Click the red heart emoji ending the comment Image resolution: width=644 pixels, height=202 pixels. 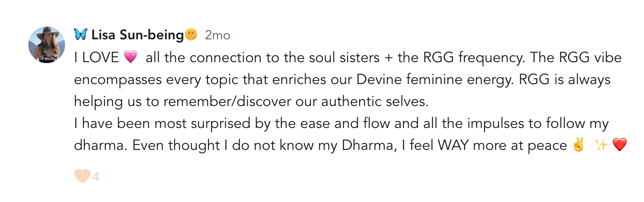coord(619,146)
